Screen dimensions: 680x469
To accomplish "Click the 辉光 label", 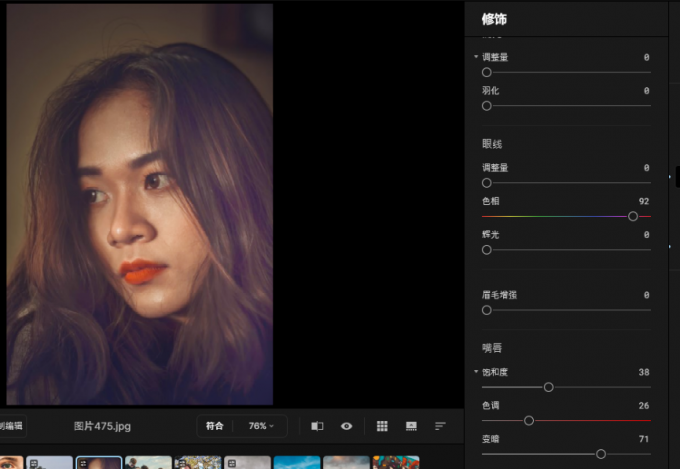I will (x=490, y=235).
